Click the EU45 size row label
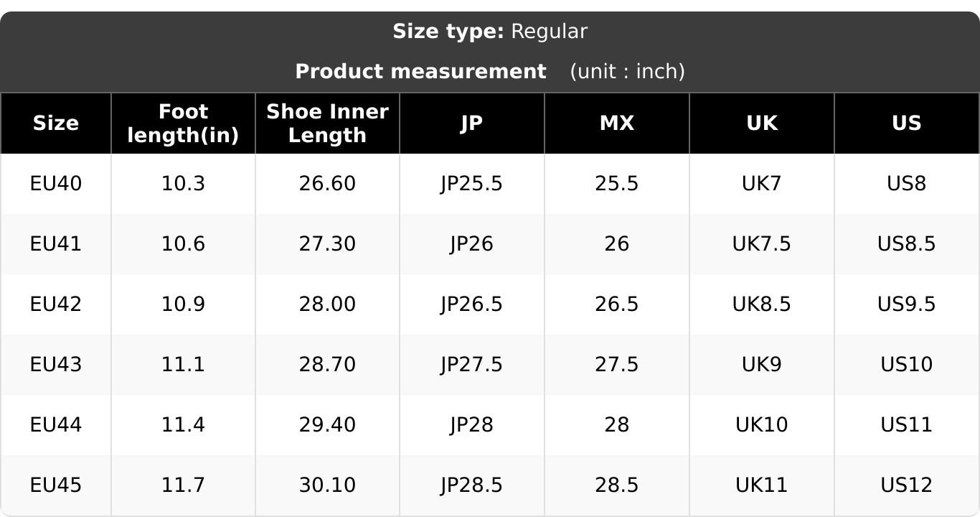This screenshot has height=517, width=980. pyautogui.click(x=55, y=485)
